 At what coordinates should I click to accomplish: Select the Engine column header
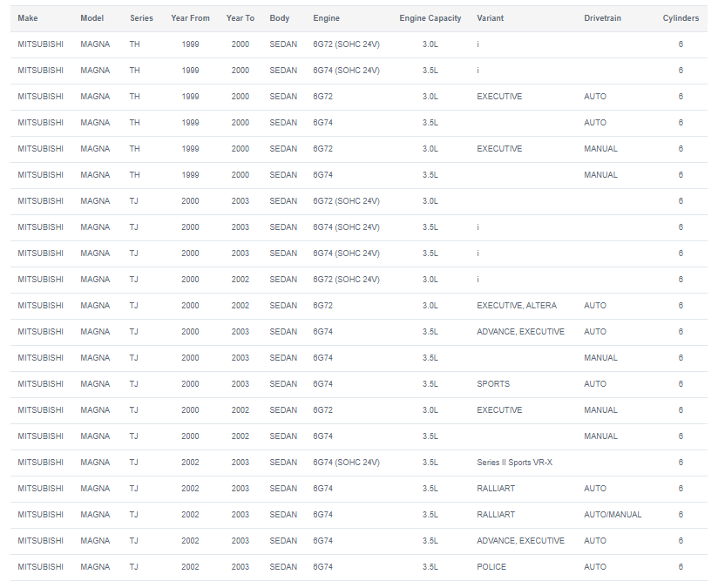coord(326,18)
